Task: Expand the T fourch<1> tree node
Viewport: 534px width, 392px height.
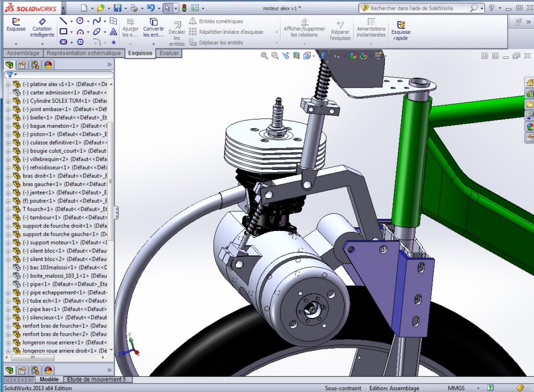Action: (8, 209)
